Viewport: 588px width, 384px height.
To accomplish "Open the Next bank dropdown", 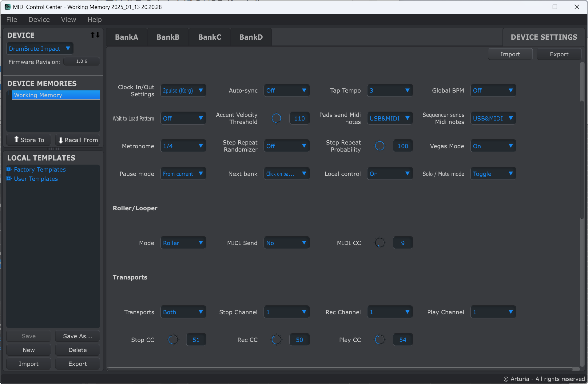I will (x=287, y=174).
